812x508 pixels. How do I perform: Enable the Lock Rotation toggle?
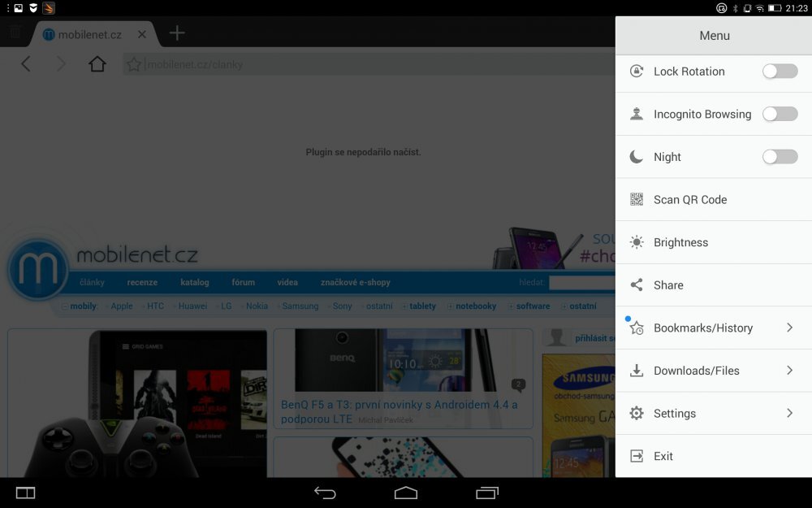[x=780, y=72]
